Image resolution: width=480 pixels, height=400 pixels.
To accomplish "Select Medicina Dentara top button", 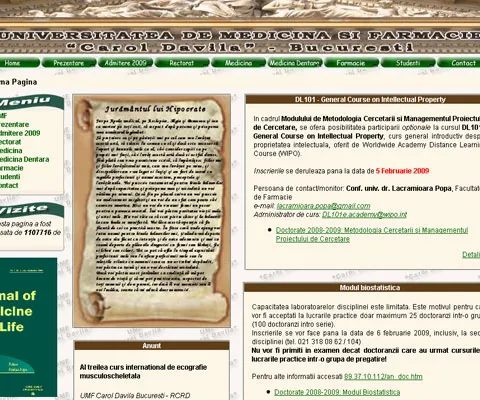I will pos(295,63).
